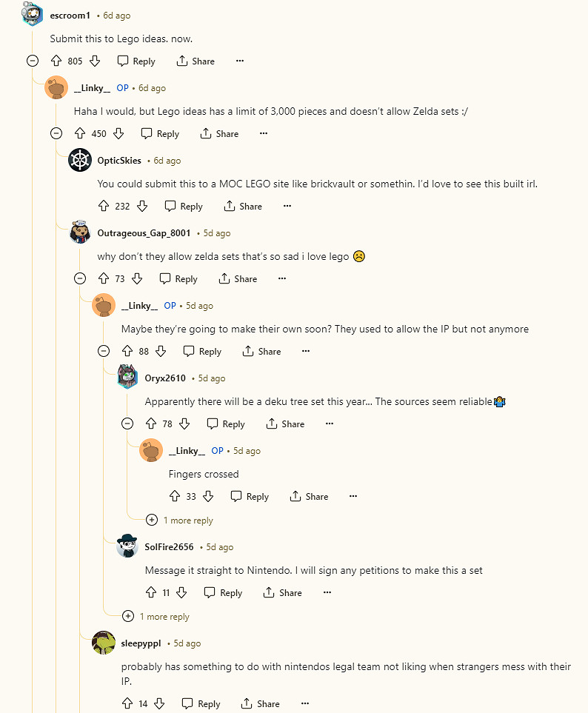The image size is (588, 713).
Task: Upvote escroom1's comment
Action: (56, 61)
